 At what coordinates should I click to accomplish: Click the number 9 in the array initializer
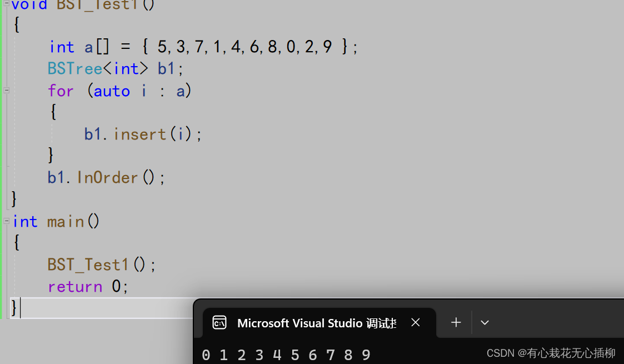click(x=327, y=46)
